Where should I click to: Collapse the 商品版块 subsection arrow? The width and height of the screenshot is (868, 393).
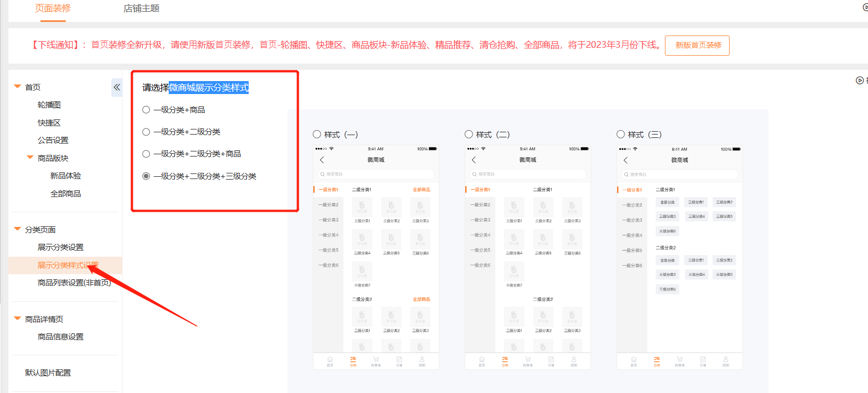coord(30,158)
